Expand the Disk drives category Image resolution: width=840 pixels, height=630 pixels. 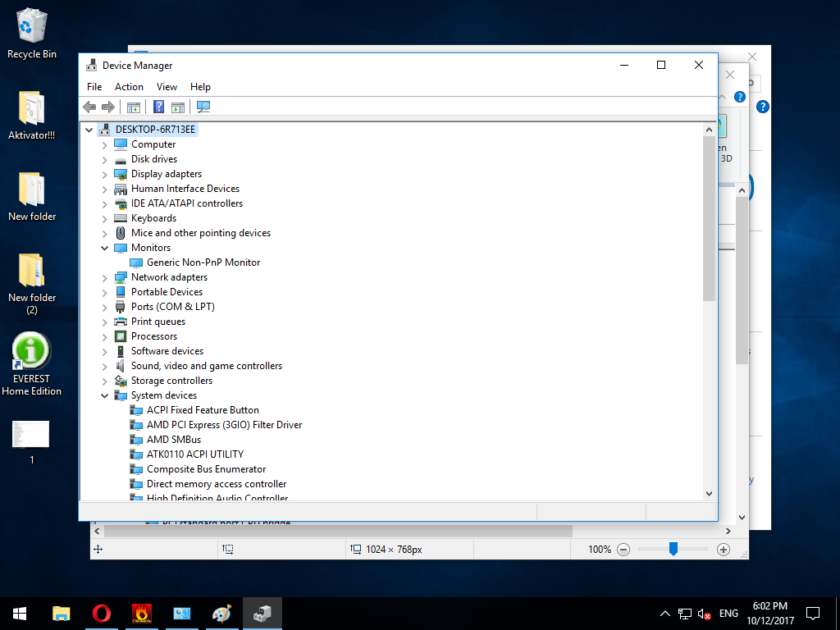click(104, 160)
